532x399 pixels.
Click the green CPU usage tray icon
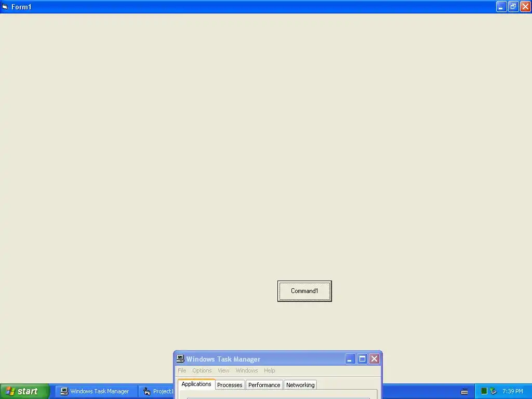pos(484,391)
